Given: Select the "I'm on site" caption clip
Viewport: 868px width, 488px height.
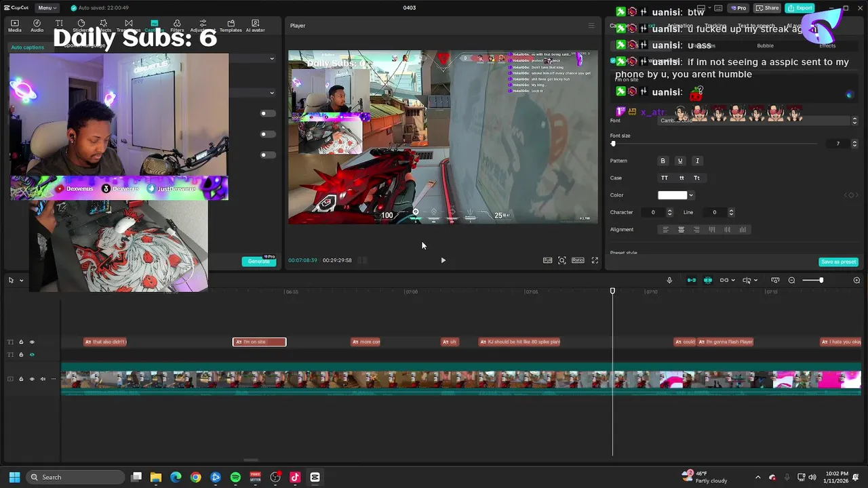Looking at the screenshot, I should click(259, 342).
